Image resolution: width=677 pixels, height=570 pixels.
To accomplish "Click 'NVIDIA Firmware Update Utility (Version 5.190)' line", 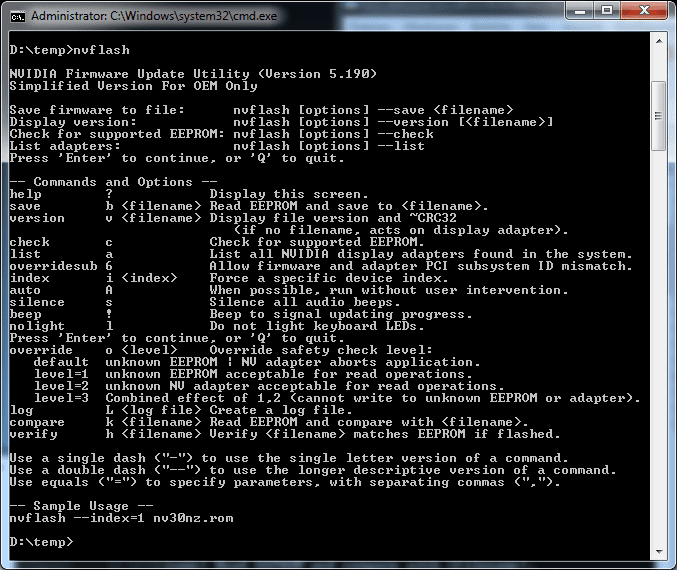I will pos(193,74).
